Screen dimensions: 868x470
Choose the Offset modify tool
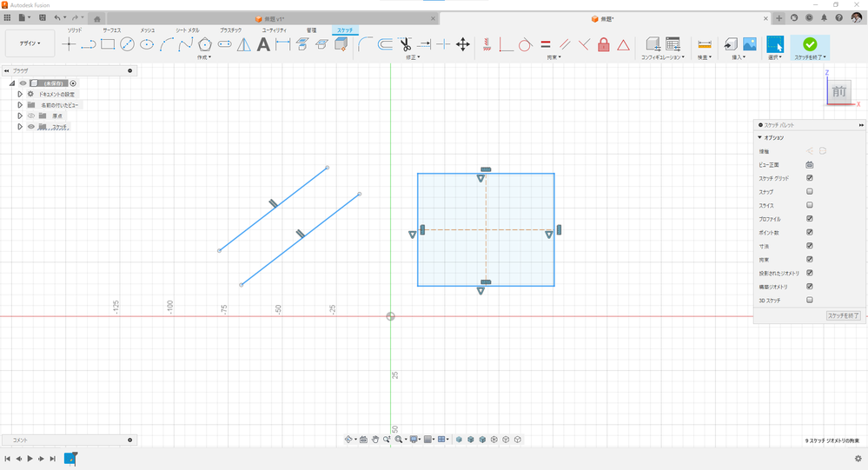[x=385, y=44]
